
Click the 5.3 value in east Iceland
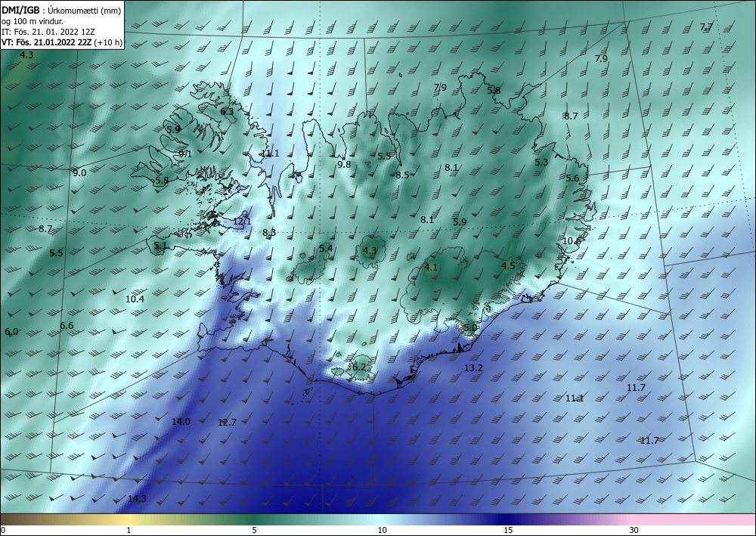tap(541, 163)
